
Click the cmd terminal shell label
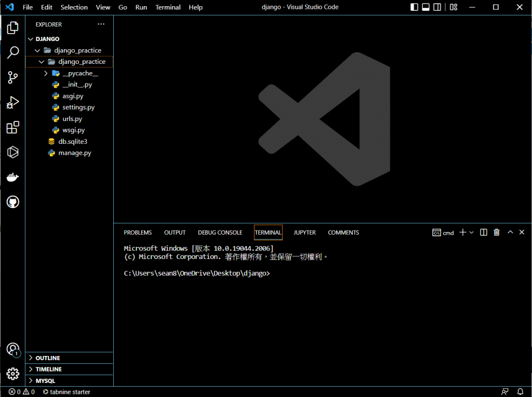443,232
